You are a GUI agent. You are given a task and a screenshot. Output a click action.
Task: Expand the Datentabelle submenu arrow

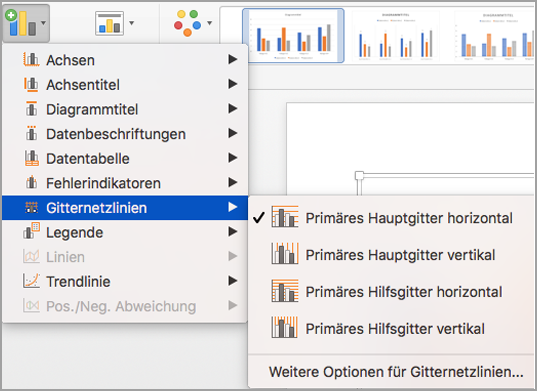233,158
